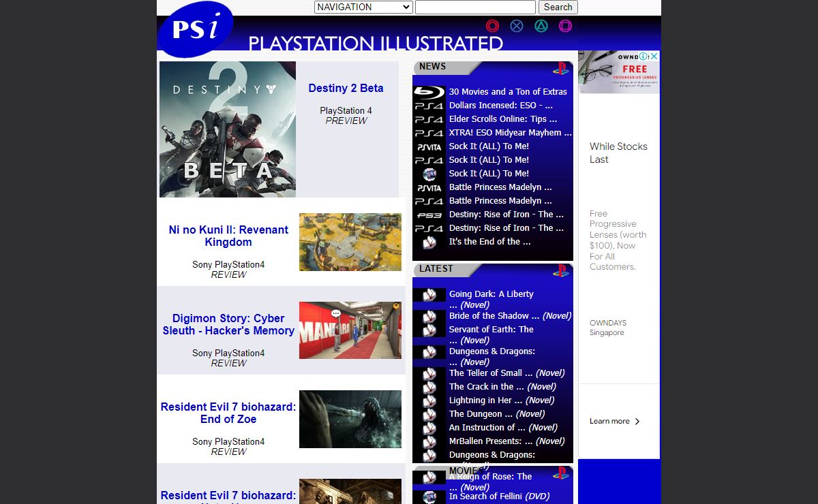Screen dimensions: 818x504
Task: Click book icon beside Bride of the Shadow
Action: [x=429, y=317]
